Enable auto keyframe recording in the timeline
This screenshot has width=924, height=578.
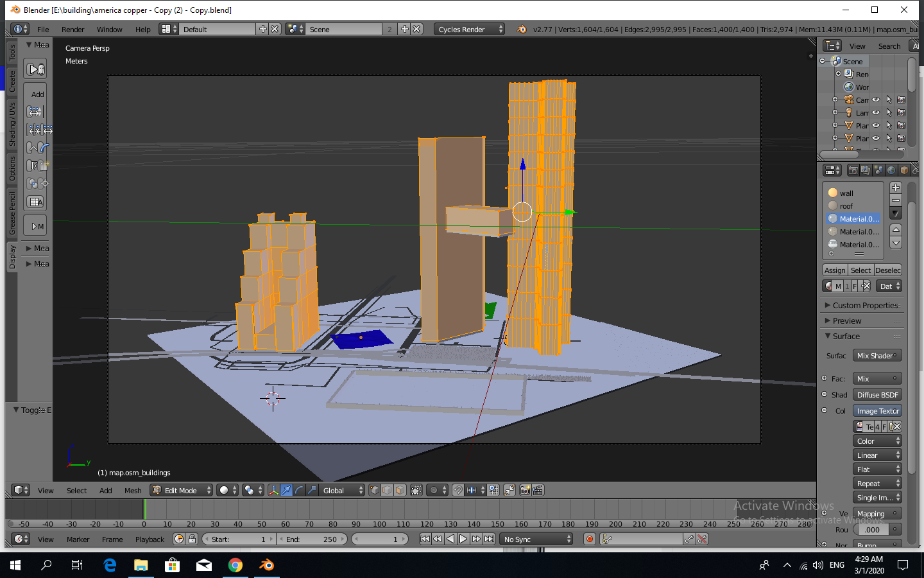click(590, 539)
